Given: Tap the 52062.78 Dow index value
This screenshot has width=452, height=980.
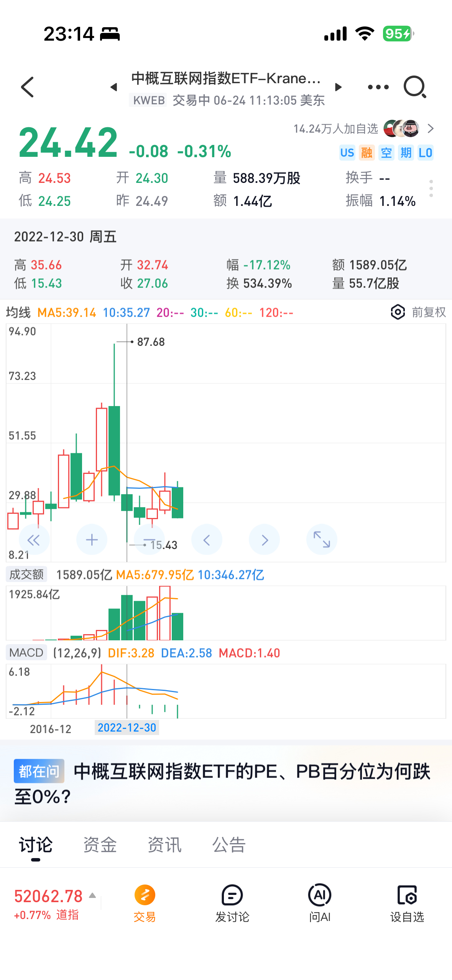Looking at the screenshot, I should pyautogui.click(x=48, y=896).
